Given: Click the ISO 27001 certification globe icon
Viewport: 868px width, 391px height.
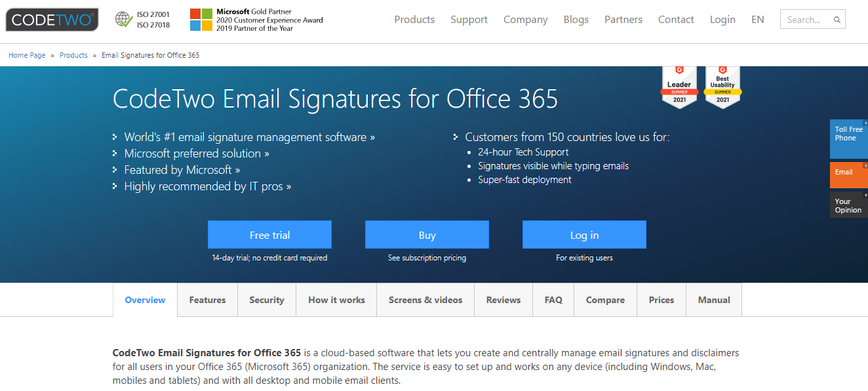Looking at the screenshot, I should tap(124, 20).
